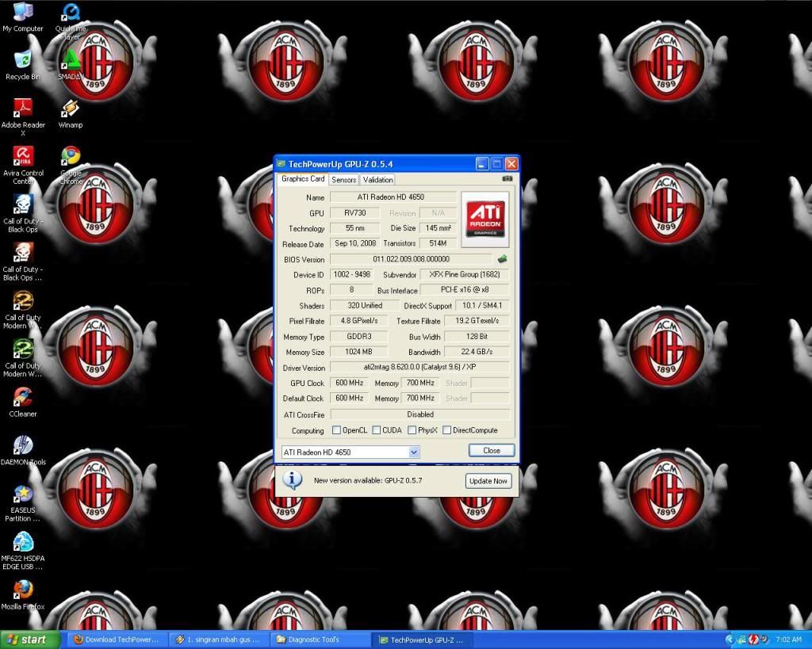This screenshot has width=812, height=649.
Task: Click the Name field ATI Radeon HD 4650
Action: 393,197
